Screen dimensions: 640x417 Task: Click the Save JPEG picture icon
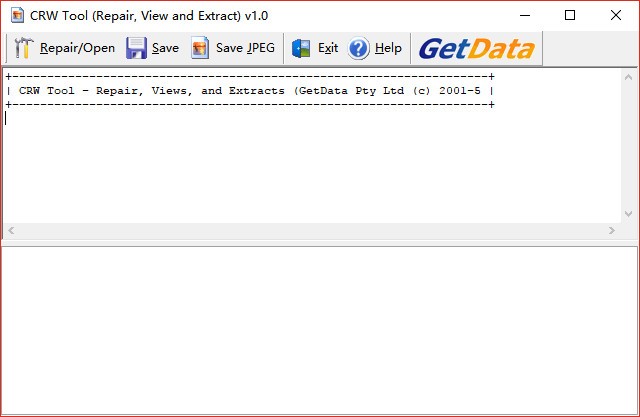pos(200,48)
